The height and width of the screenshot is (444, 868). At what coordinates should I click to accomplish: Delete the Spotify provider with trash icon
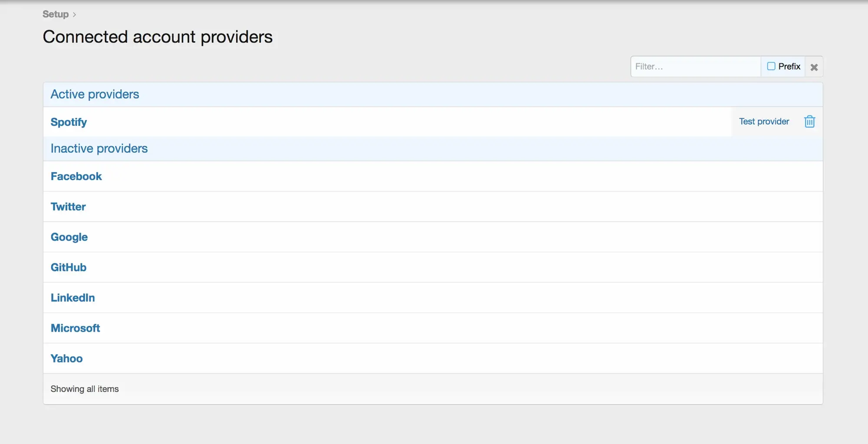tap(809, 122)
